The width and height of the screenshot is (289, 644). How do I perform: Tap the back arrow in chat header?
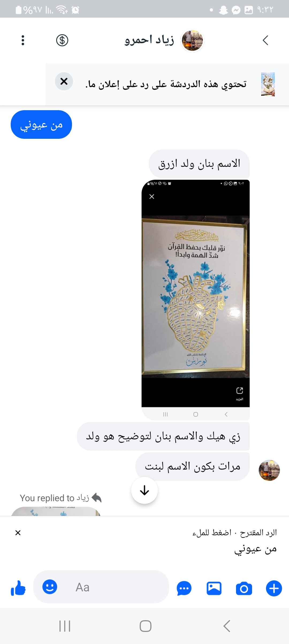coord(265,40)
